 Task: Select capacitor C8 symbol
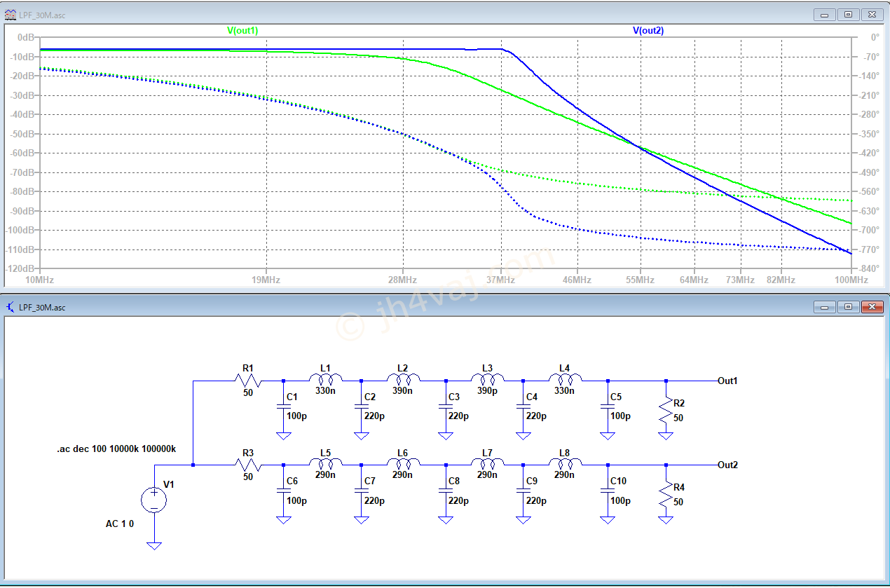click(446, 491)
